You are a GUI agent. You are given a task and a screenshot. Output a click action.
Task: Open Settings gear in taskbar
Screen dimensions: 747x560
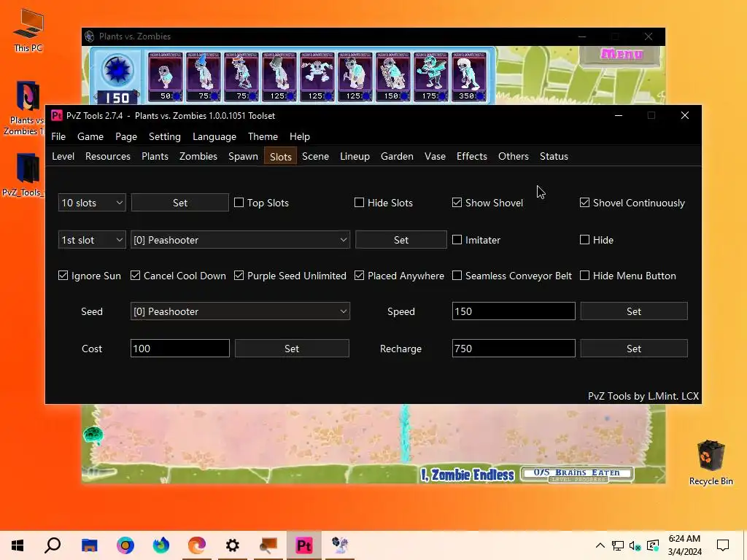(x=233, y=545)
